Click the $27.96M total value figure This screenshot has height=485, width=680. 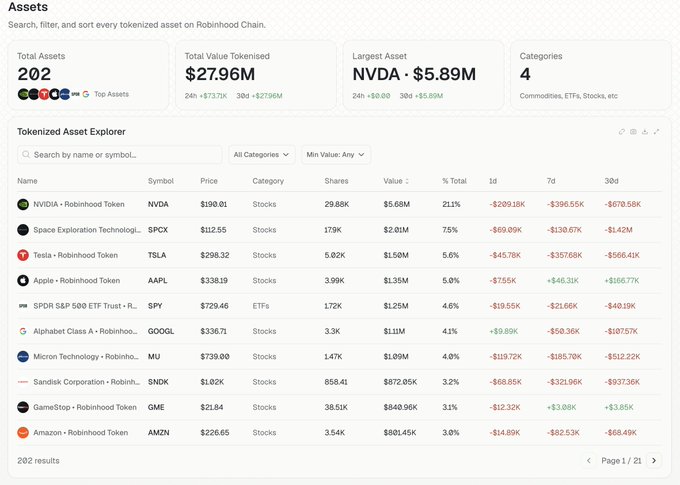click(220, 74)
